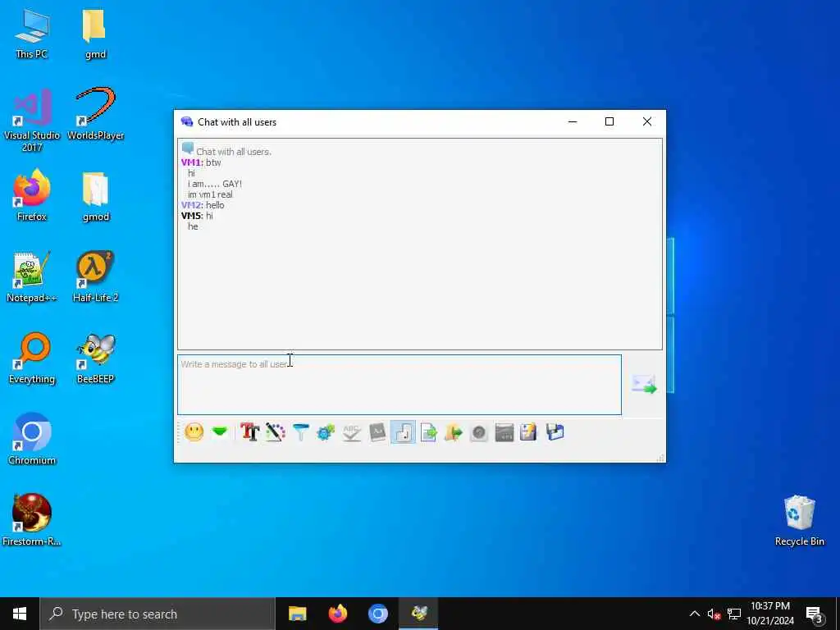Open the emoticon smiley picker
This screenshot has height=630, width=840.
194,431
